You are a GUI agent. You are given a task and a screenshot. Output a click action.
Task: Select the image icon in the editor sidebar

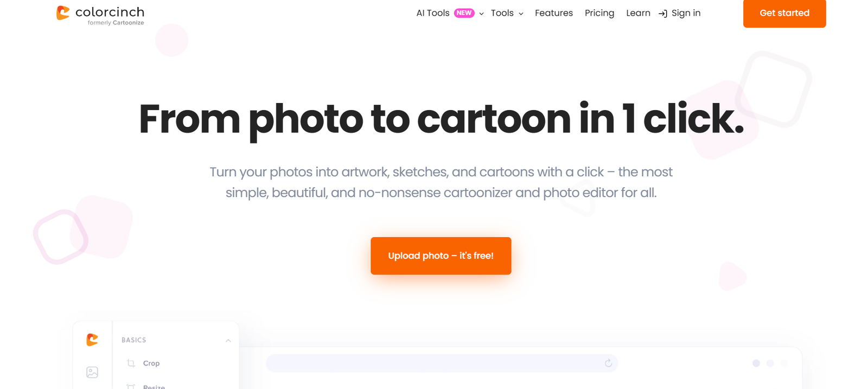pos(92,372)
